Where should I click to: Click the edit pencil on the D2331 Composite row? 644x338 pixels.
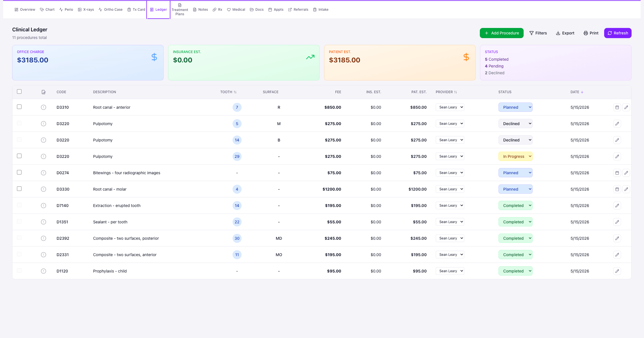[x=617, y=255]
